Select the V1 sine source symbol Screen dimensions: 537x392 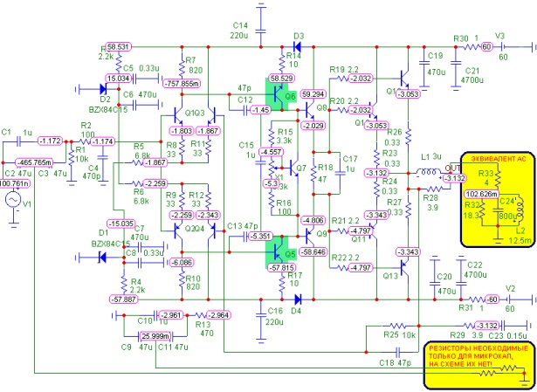pos(13,200)
